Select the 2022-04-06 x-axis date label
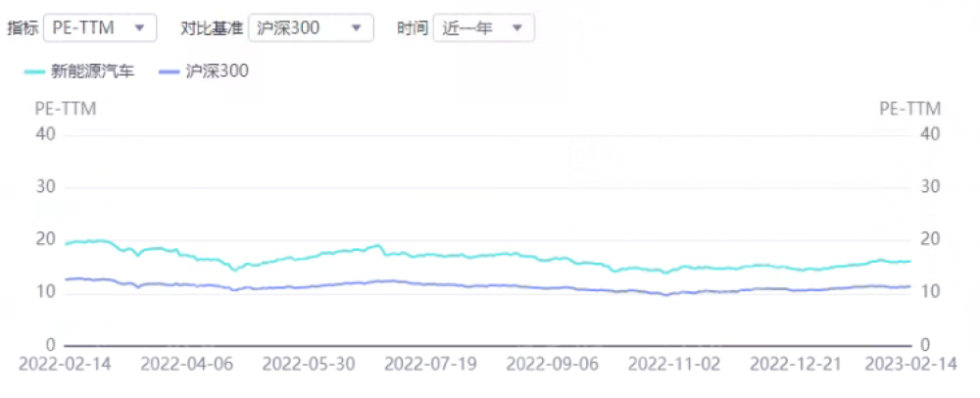 [x=188, y=363]
